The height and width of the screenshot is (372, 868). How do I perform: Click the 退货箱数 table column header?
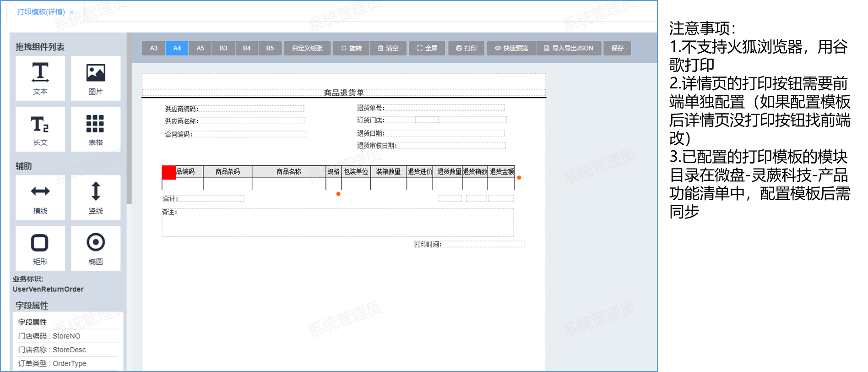(475, 172)
